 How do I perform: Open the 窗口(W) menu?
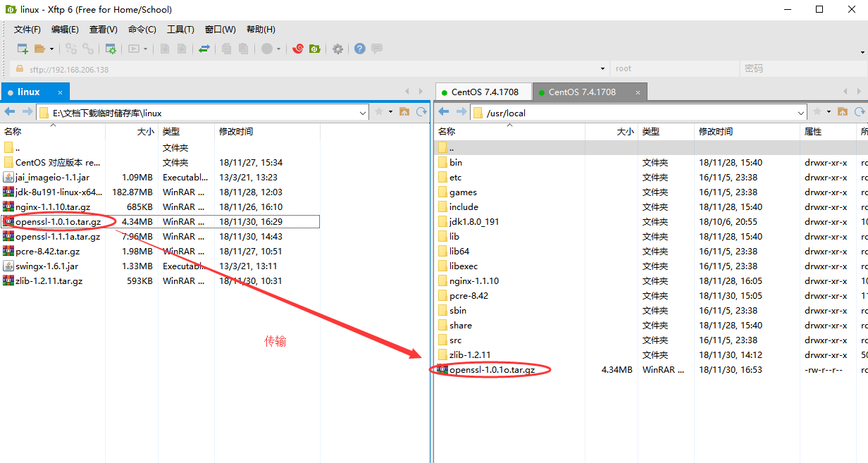point(221,30)
